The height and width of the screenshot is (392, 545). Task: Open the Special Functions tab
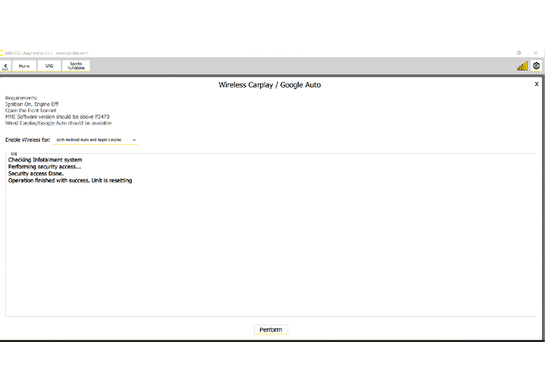[x=76, y=66]
